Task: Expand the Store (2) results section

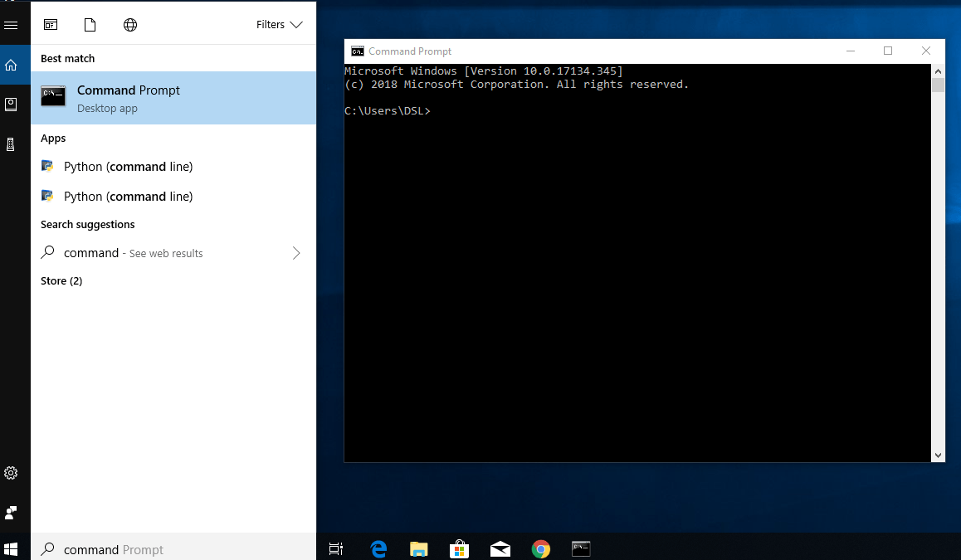Action: [x=61, y=280]
